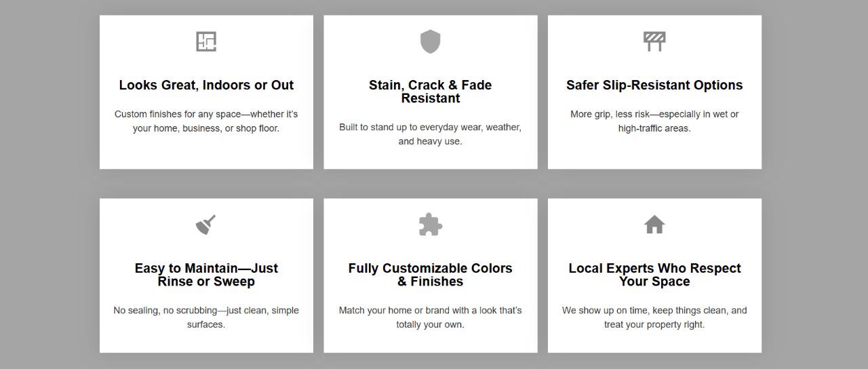
Task: Click the 'Match your home or brand' text
Action: [x=431, y=317]
